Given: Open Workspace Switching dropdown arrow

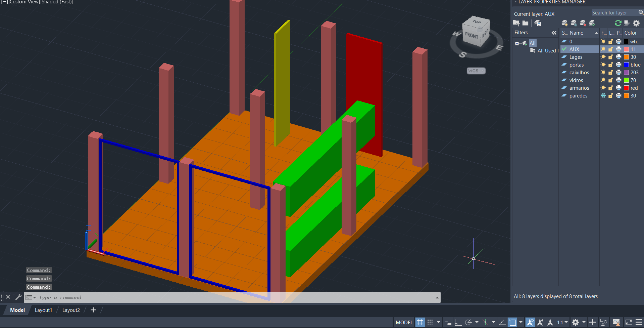Looking at the screenshot, I should tap(584, 322).
